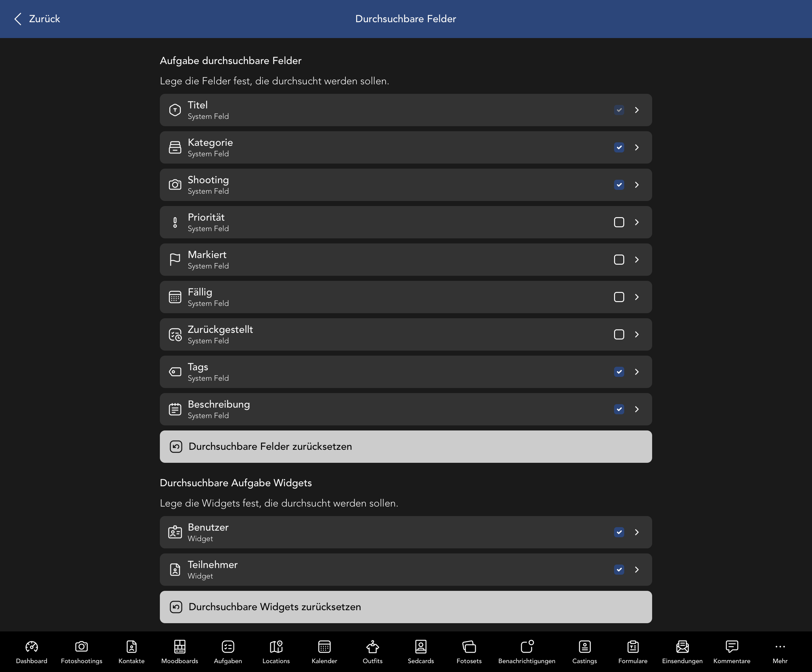The image size is (812, 672).
Task: Expand the Benutzer widget details
Action: click(x=637, y=532)
